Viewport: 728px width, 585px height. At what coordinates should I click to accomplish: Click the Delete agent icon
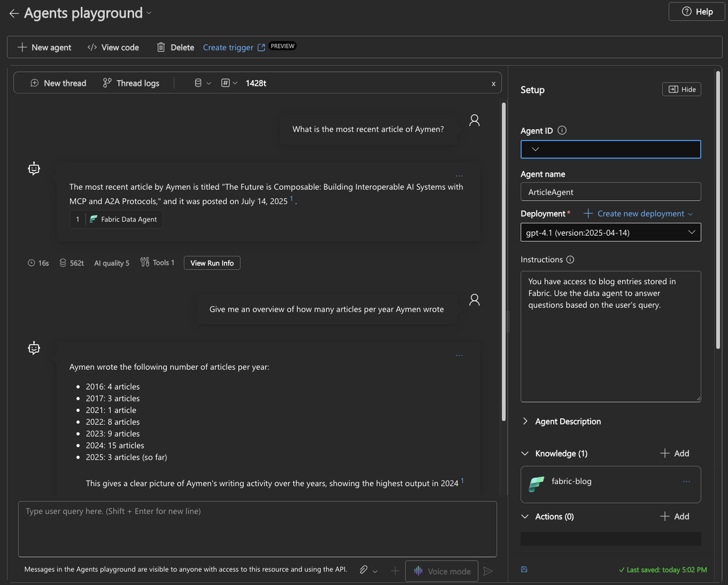[161, 47]
